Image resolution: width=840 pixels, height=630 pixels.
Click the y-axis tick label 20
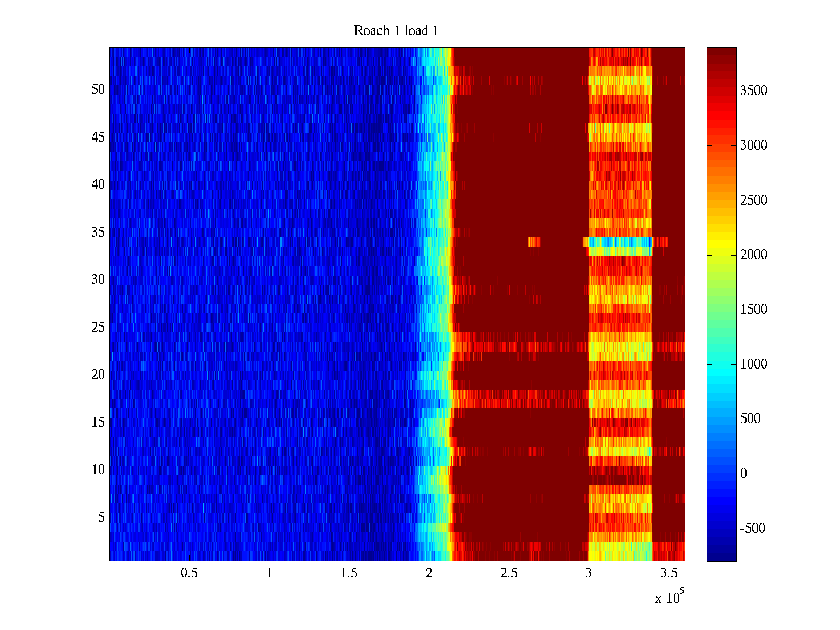98,375
